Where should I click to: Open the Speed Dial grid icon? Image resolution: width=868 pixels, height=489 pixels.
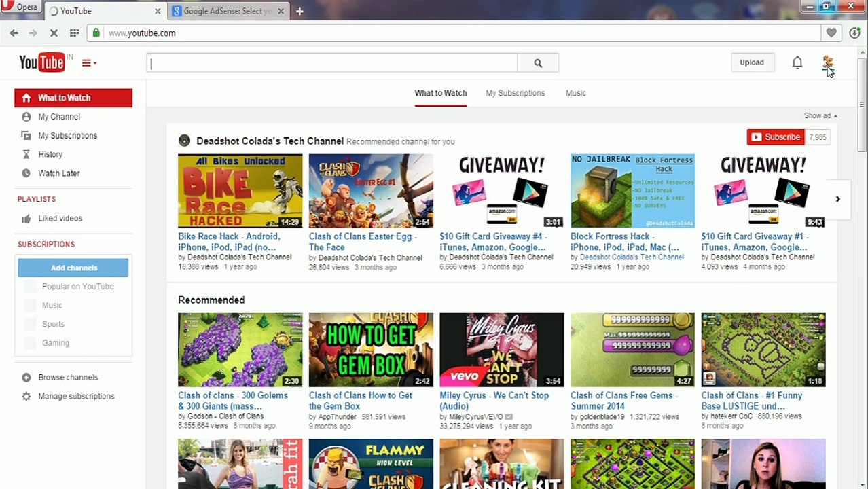click(74, 33)
